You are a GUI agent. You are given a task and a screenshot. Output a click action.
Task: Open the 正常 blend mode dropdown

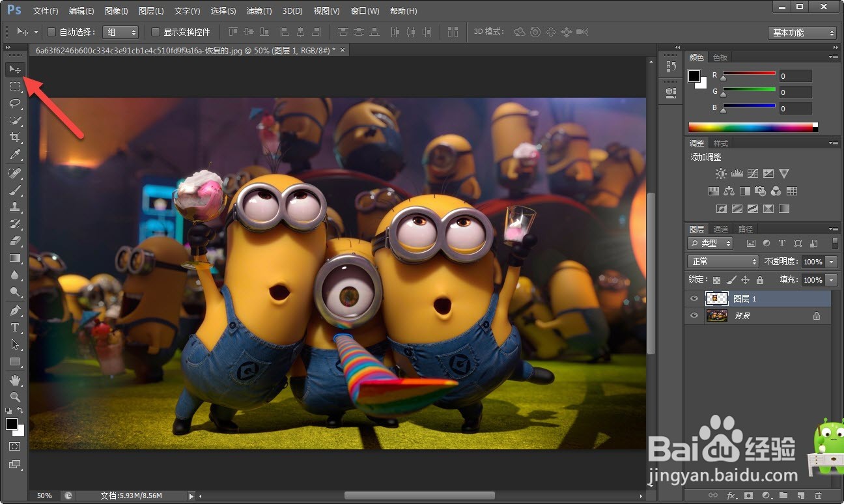point(724,261)
